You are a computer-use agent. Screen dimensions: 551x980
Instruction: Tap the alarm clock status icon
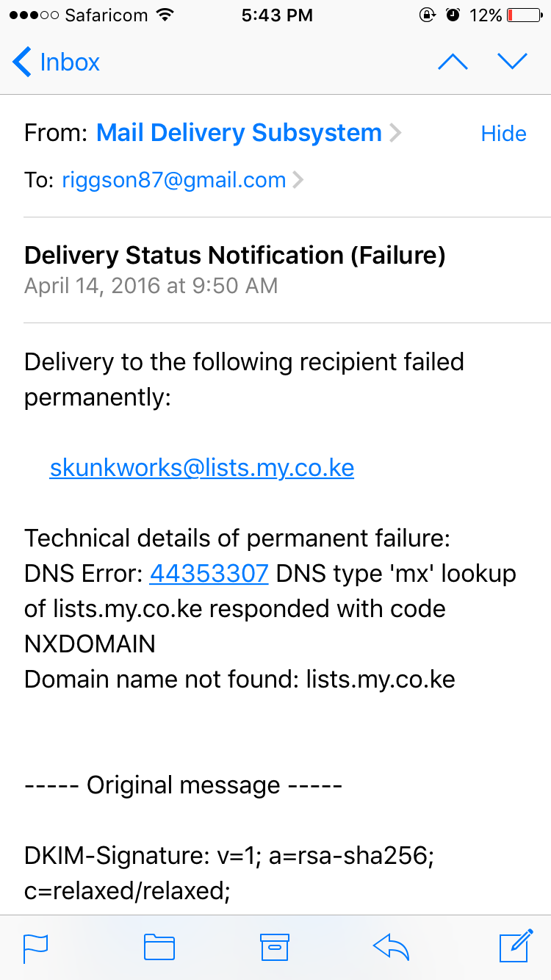(x=453, y=15)
